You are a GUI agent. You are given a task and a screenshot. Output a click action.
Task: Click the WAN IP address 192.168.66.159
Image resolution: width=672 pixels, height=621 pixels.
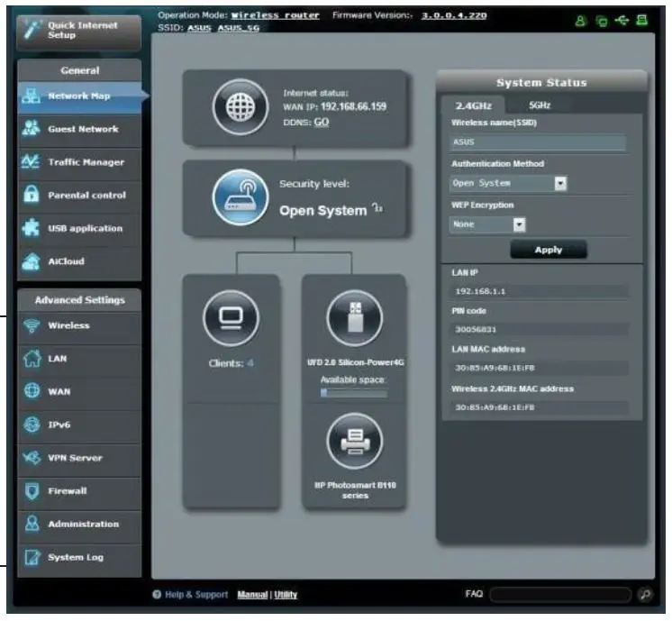354,106
